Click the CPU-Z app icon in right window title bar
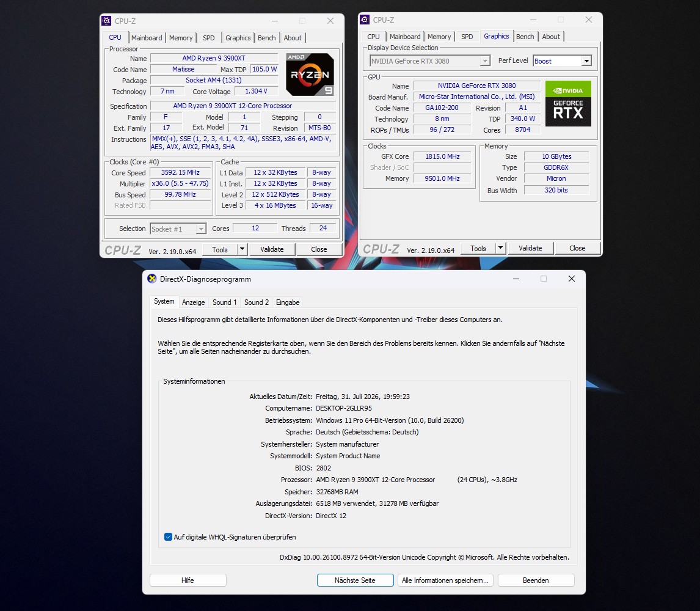The image size is (700, 611). pos(365,20)
